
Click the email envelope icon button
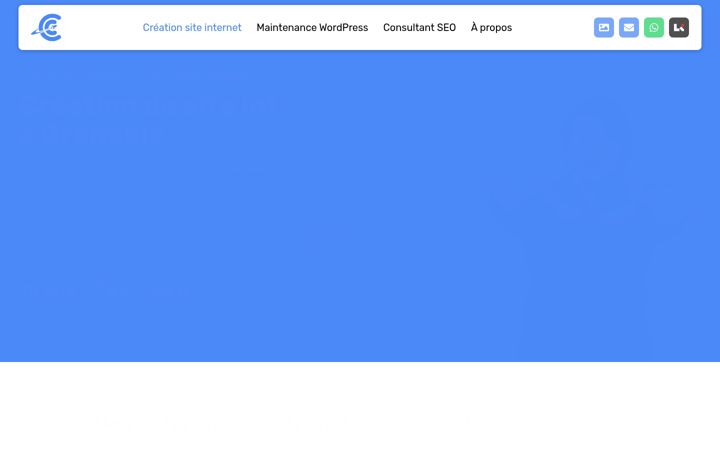pos(629,28)
